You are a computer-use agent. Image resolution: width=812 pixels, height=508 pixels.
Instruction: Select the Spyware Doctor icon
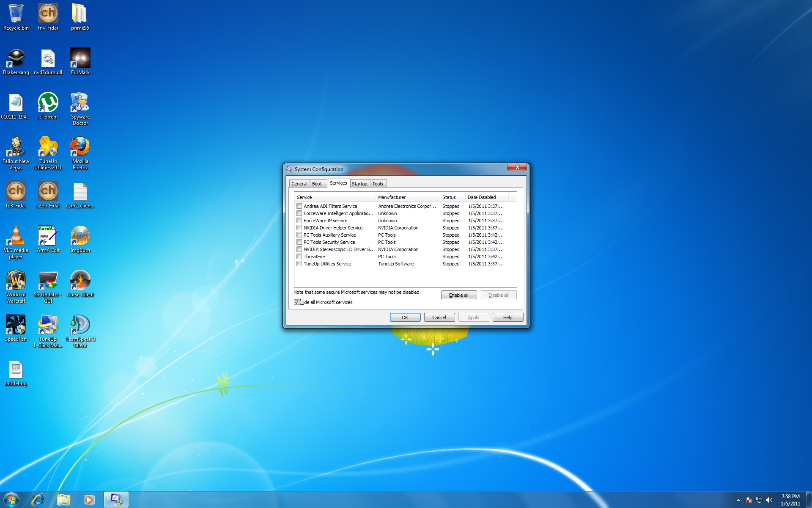pyautogui.click(x=80, y=109)
